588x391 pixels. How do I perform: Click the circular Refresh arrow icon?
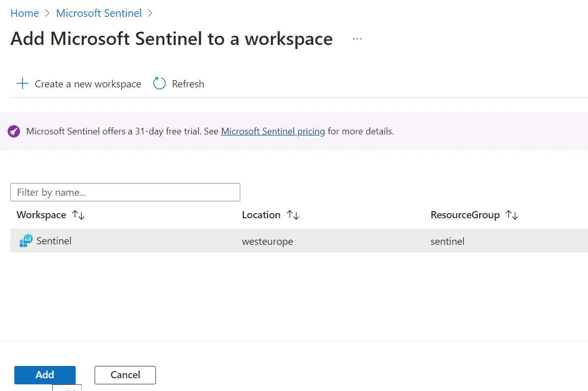click(160, 84)
